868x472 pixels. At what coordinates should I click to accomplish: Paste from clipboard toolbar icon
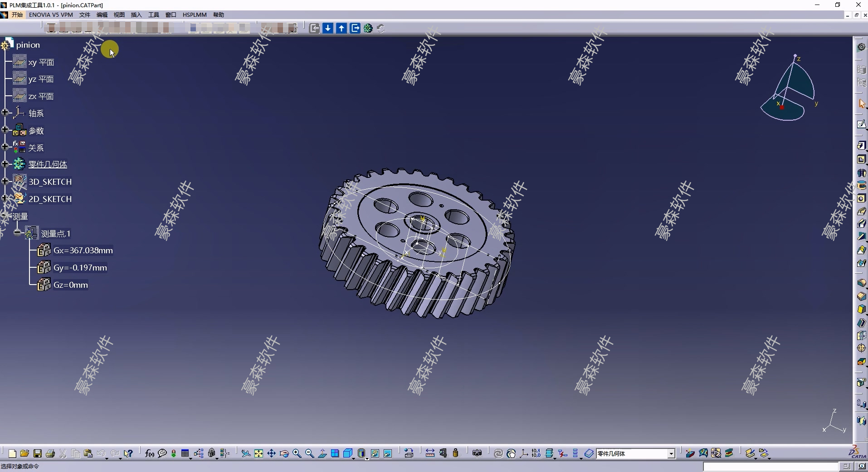coord(88,453)
